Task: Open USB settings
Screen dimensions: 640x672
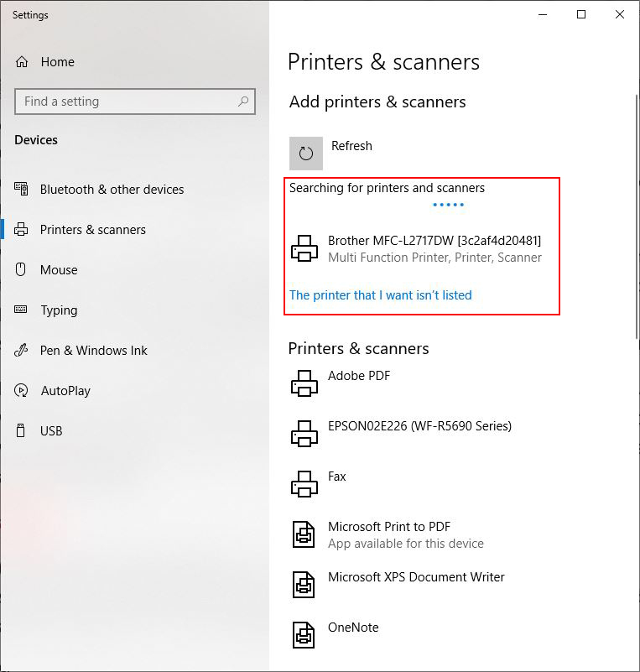Action: tap(51, 430)
